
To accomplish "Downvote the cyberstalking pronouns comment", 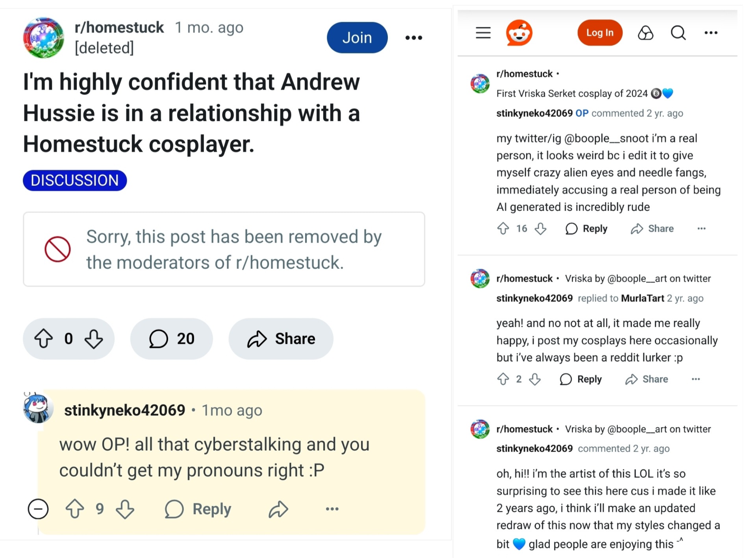I will coord(125,509).
